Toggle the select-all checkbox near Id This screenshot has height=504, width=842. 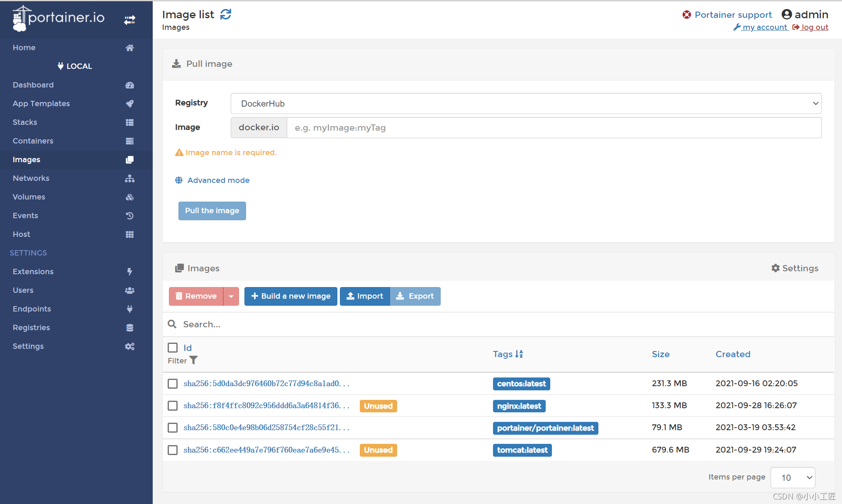click(x=173, y=347)
